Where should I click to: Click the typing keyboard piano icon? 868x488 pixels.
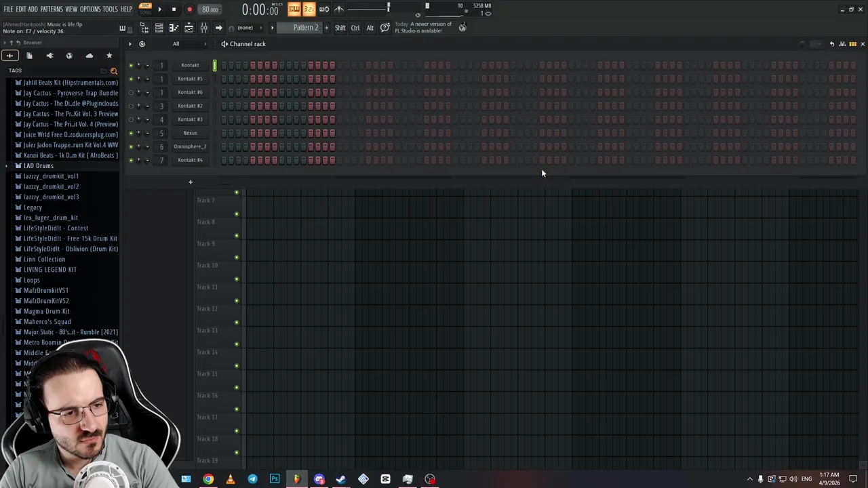[x=294, y=9]
